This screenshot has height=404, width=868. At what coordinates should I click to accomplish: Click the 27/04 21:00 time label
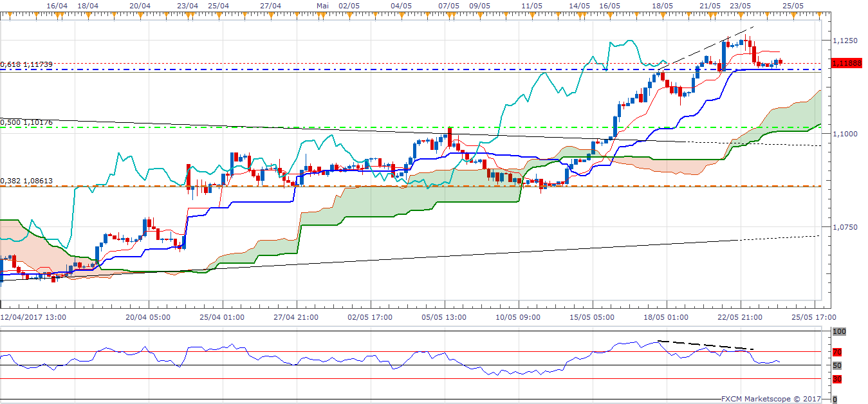pyautogui.click(x=295, y=317)
